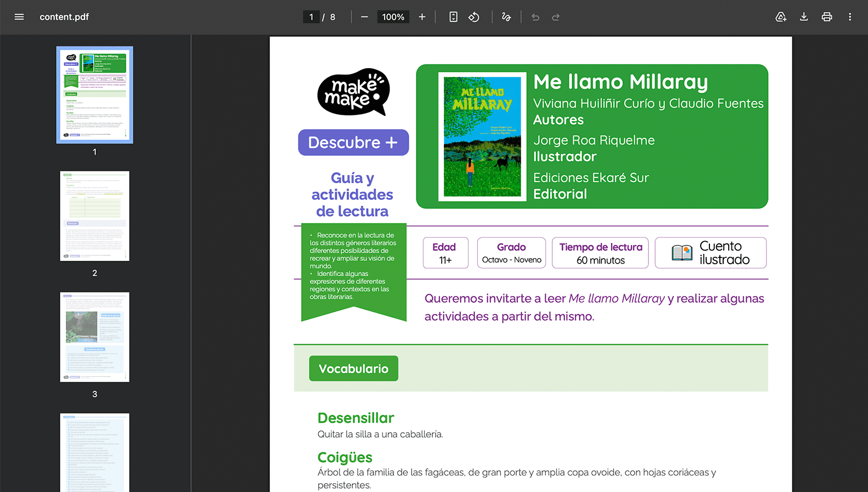This screenshot has width=868, height=492.
Task: Edit the current page number field
Action: coord(311,17)
